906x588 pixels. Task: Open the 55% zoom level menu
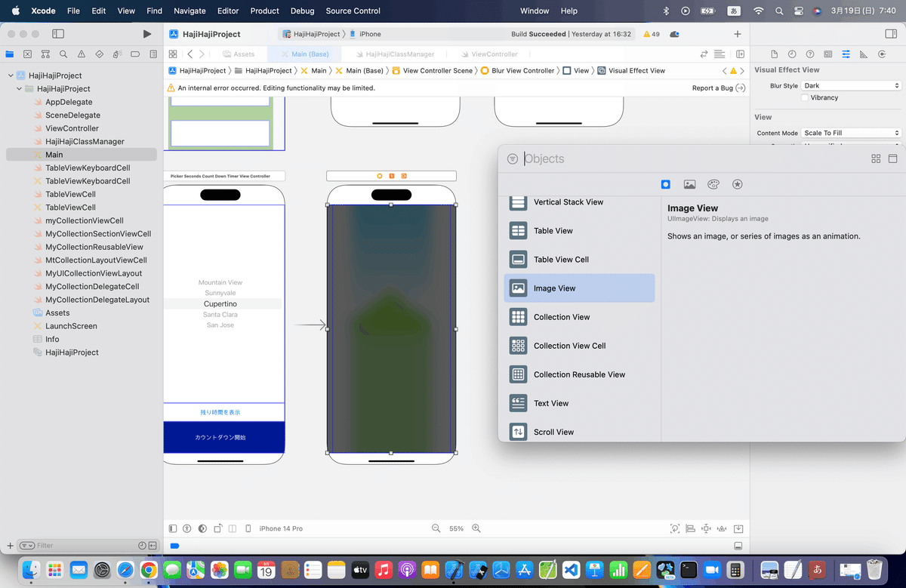[457, 528]
